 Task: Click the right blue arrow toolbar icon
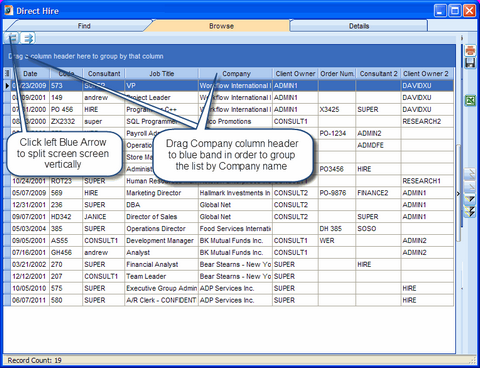28,38
